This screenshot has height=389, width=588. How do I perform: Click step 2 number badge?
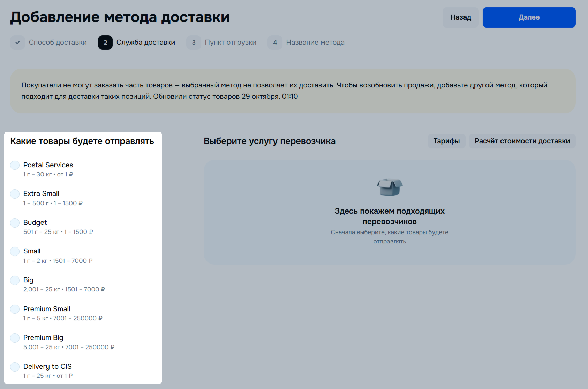(105, 43)
